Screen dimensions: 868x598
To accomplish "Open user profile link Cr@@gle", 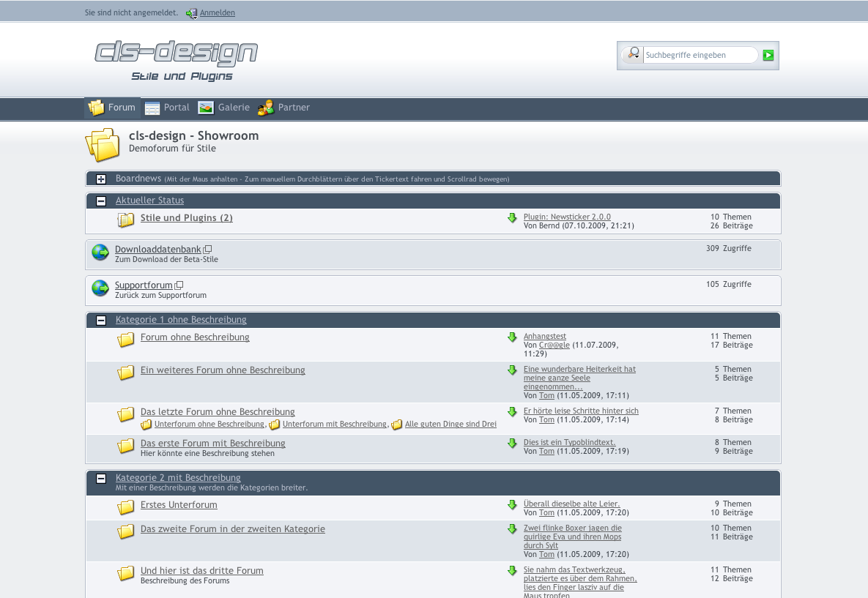I will point(554,345).
